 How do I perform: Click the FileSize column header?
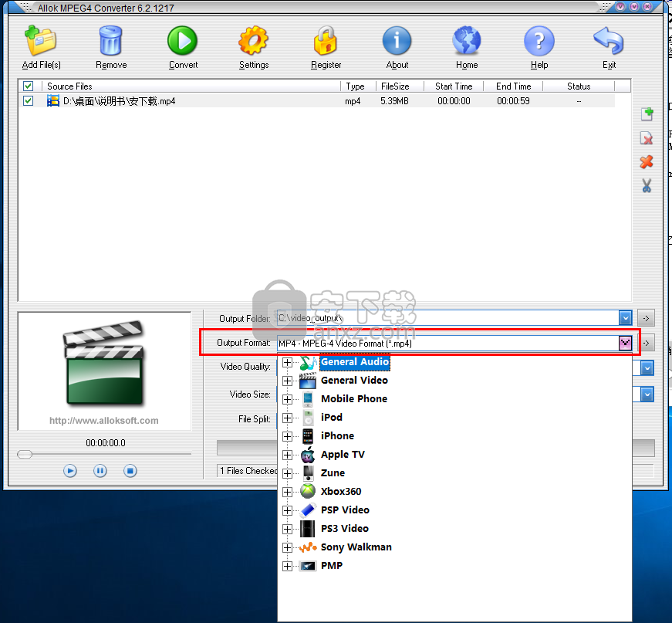point(400,86)
